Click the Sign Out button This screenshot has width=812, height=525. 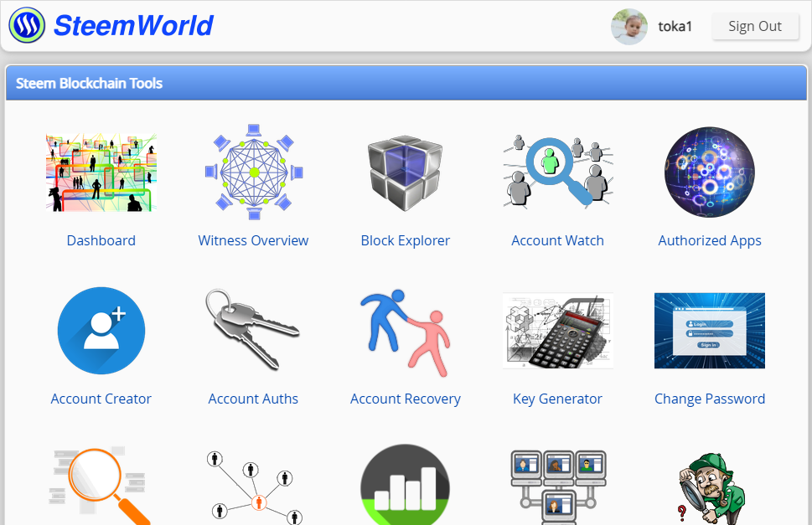click(x=755, y=26)
